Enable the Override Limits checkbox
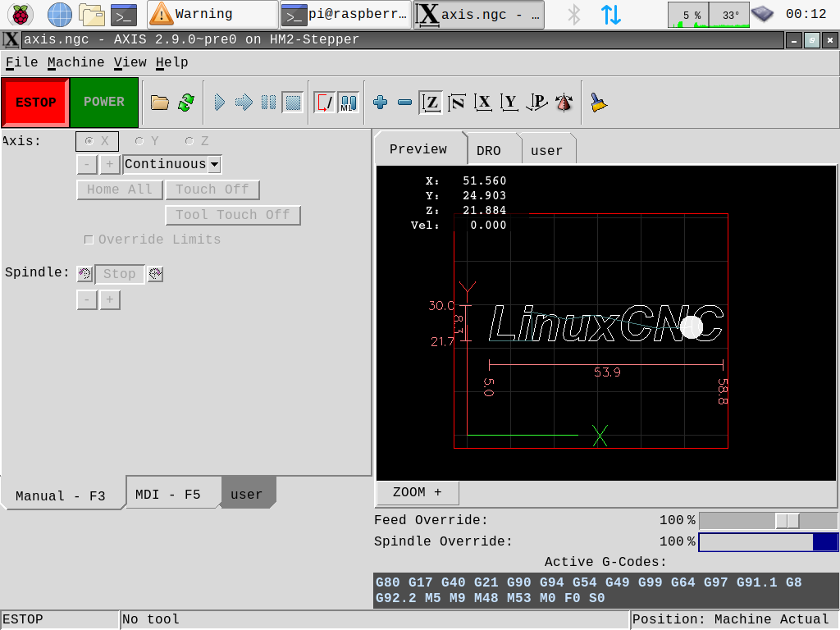This screenshot has width=840, height=630. pos(89,240)
